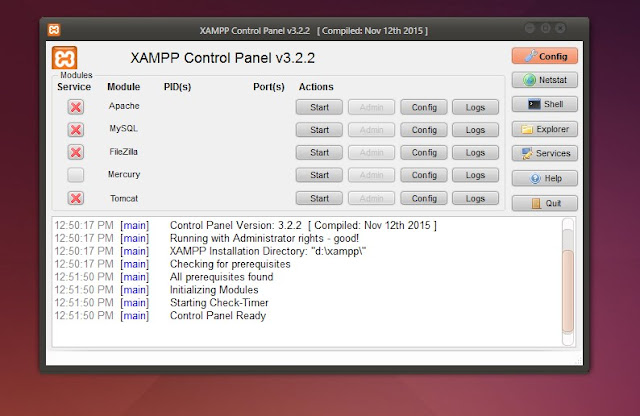Click log line 'All prerequisites found'

pos(222,277)
